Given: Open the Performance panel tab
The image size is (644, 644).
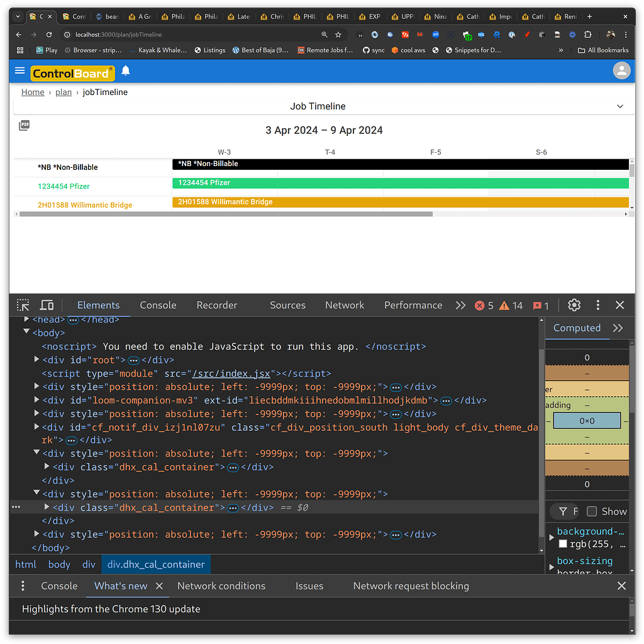Looking at the screenshot, I should [x=413, y=305].
